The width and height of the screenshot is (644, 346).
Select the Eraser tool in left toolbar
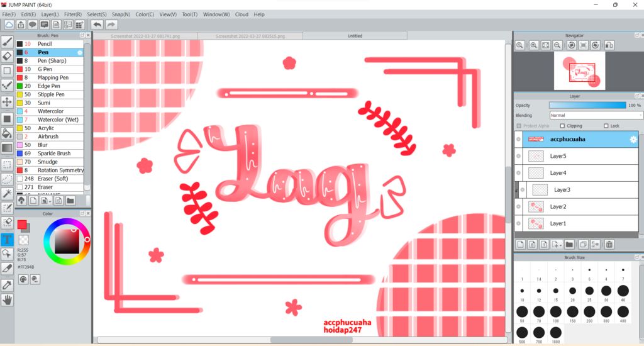[7, 56]
